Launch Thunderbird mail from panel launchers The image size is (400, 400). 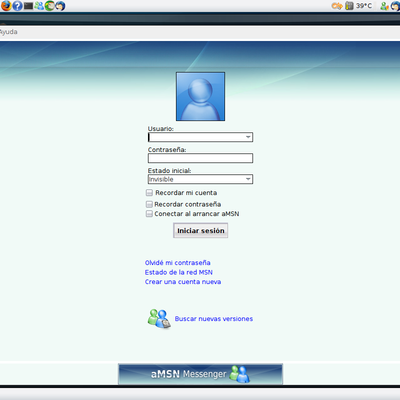pyautogui.click(x=60, y=6)
